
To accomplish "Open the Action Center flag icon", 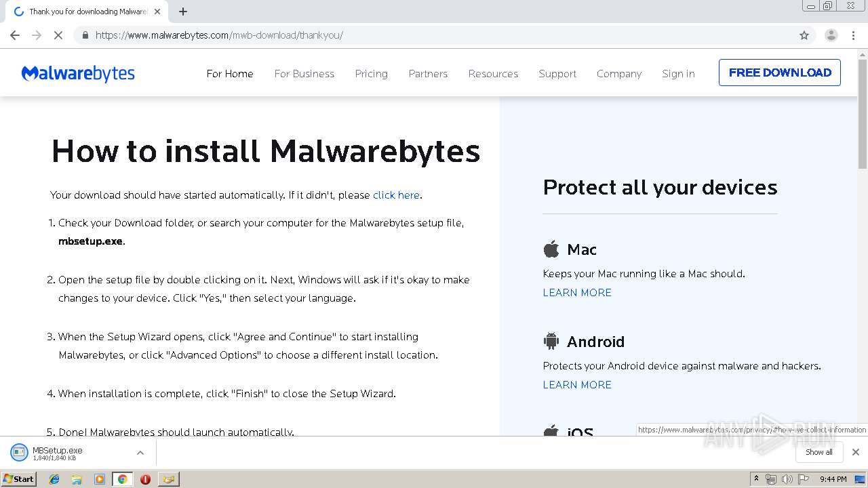I will pos(804,479).
